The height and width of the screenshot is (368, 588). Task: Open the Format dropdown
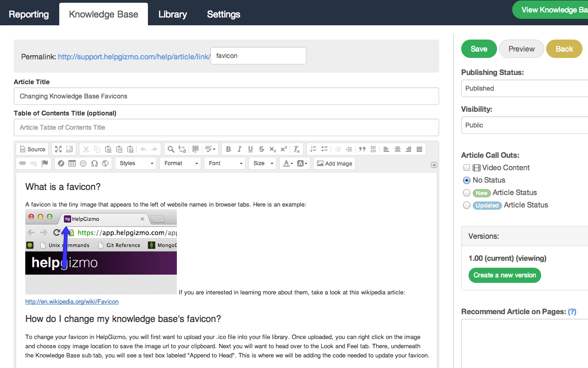(180, 163)
